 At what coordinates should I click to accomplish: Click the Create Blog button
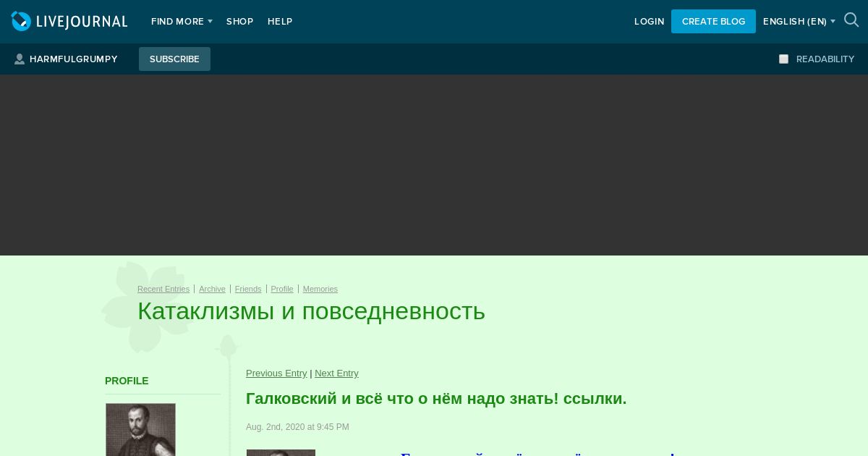pyautogui.click(x=713, y=22)
